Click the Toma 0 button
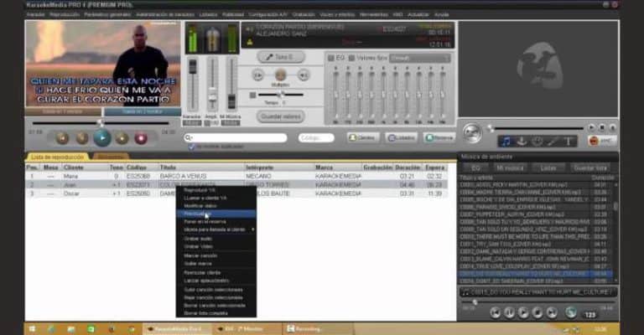 coord(281,57)
